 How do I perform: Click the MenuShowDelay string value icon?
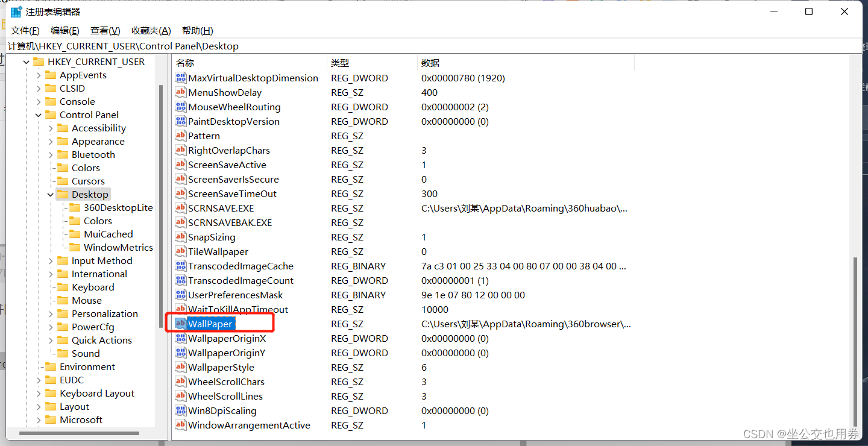[x=180, y=92]
